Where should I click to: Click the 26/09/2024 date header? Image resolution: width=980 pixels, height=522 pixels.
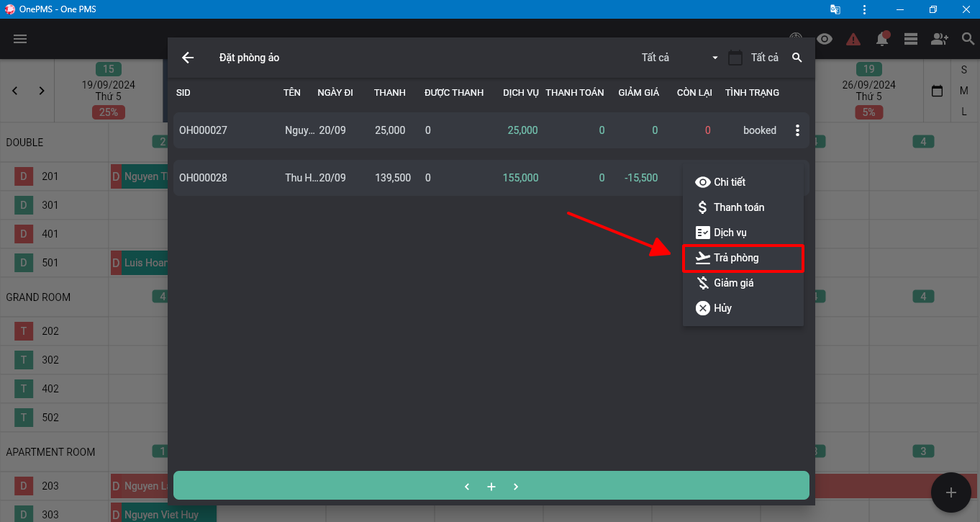pyautogui.click(x=869, y=85)
